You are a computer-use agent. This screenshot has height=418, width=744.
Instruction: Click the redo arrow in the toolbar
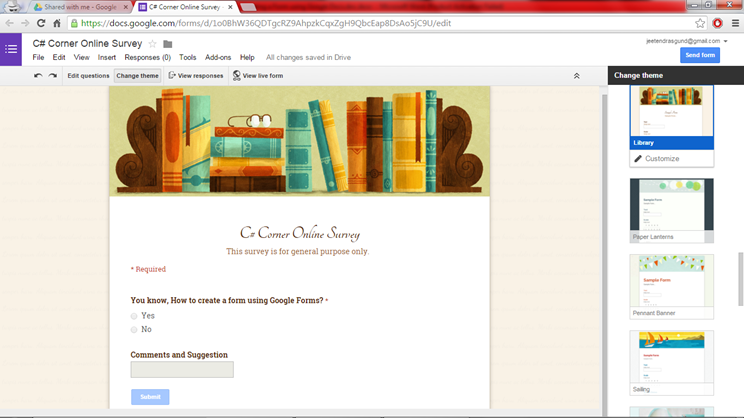[x=53, y=75]
